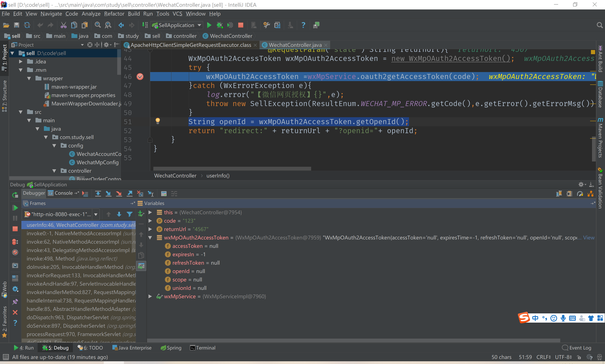Screen dimensions: 605x364
Task: Click the Rerun SellApplication debug icon
Action: [15, 195]
